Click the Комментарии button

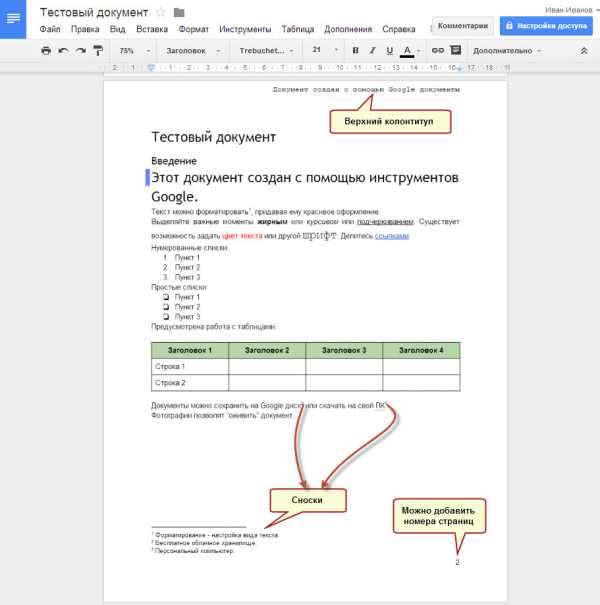[463, 26]
